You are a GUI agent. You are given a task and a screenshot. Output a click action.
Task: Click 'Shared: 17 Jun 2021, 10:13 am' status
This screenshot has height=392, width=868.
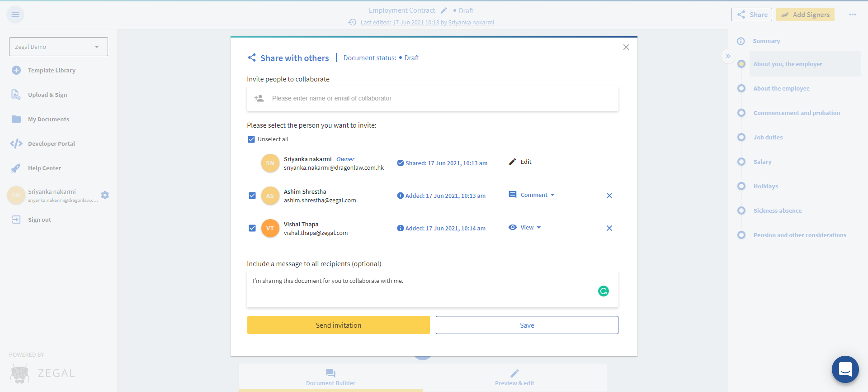[x=442, y=163]
